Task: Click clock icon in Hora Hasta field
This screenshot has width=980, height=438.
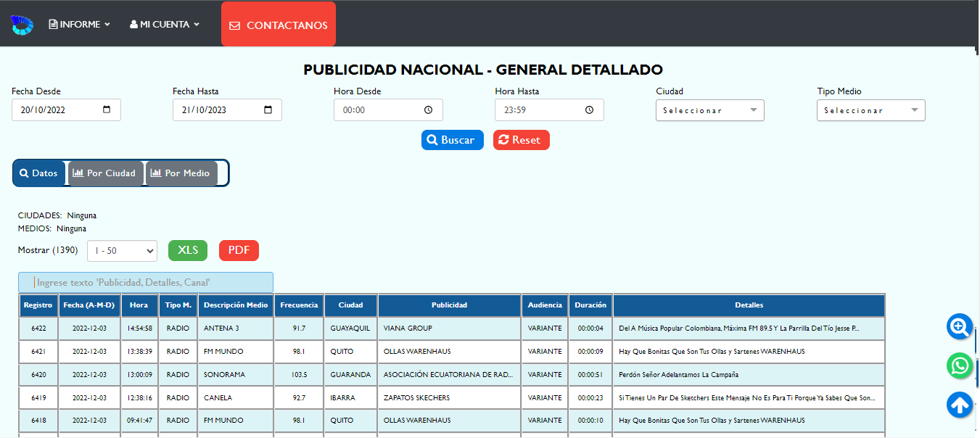Action: tap(589, 110)
